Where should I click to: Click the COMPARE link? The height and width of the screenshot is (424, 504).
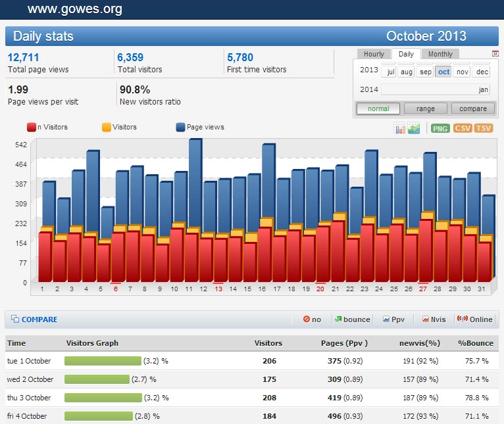(x=39, y=319)
